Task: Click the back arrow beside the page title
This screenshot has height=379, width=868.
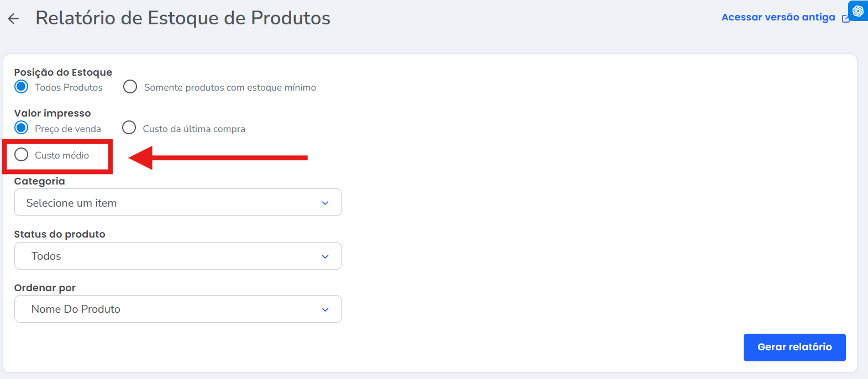Action: pyautogui.click(x=13, y=19)
